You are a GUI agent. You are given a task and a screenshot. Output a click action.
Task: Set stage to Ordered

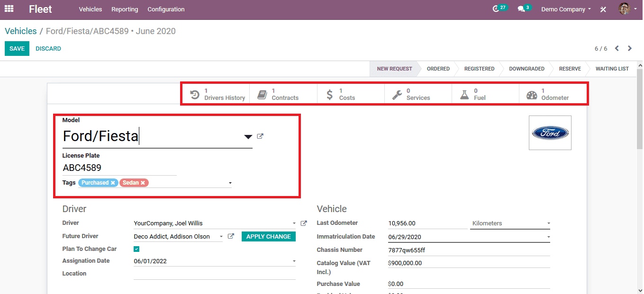click(438, 69)
